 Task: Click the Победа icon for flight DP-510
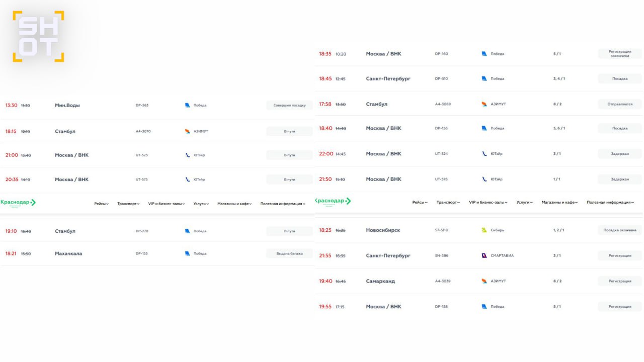click(484, 78)
